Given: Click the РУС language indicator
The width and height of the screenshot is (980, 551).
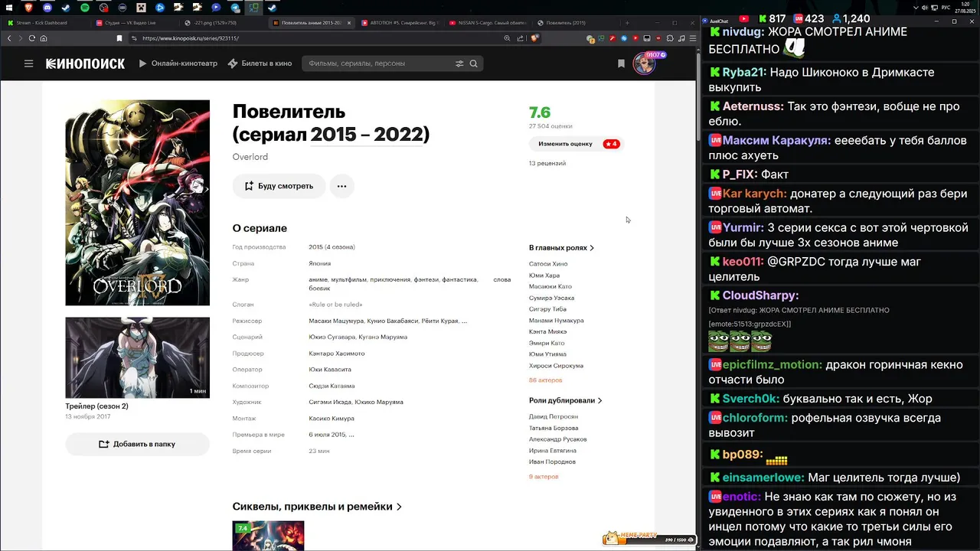Looking at the screenshot, I should click(x=946, y=8).
